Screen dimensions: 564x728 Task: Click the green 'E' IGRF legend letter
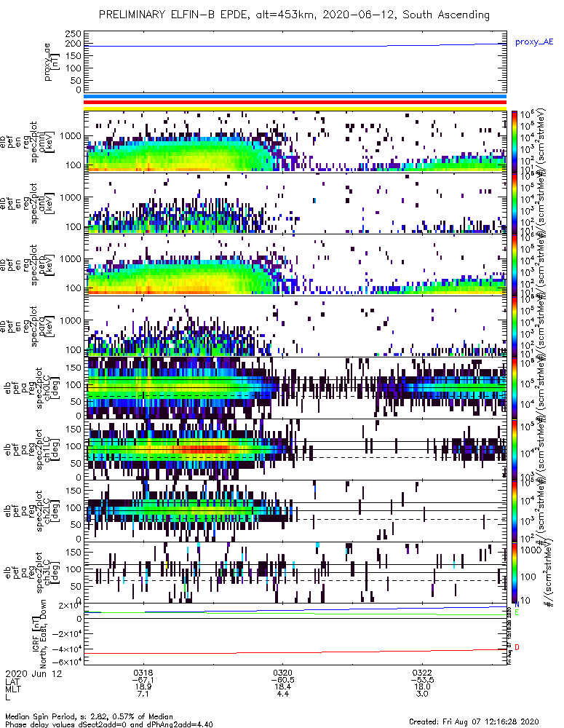pos(517,613)
